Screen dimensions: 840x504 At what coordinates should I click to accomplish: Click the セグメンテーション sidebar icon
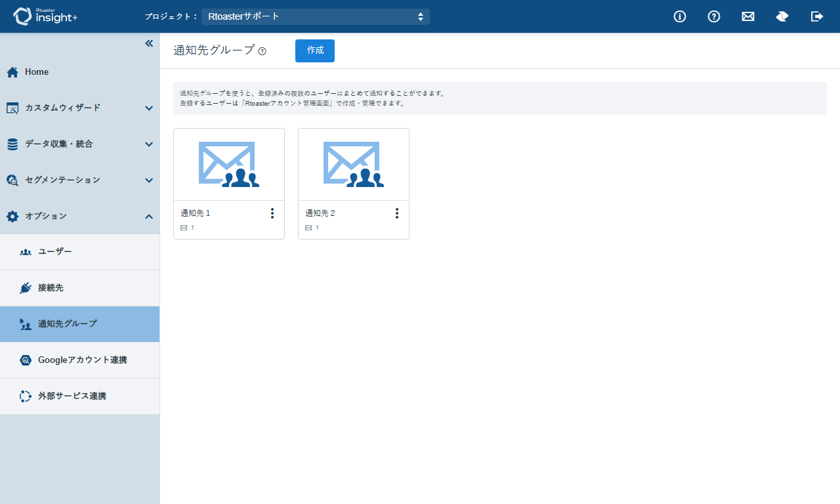(x=12, y=180)
